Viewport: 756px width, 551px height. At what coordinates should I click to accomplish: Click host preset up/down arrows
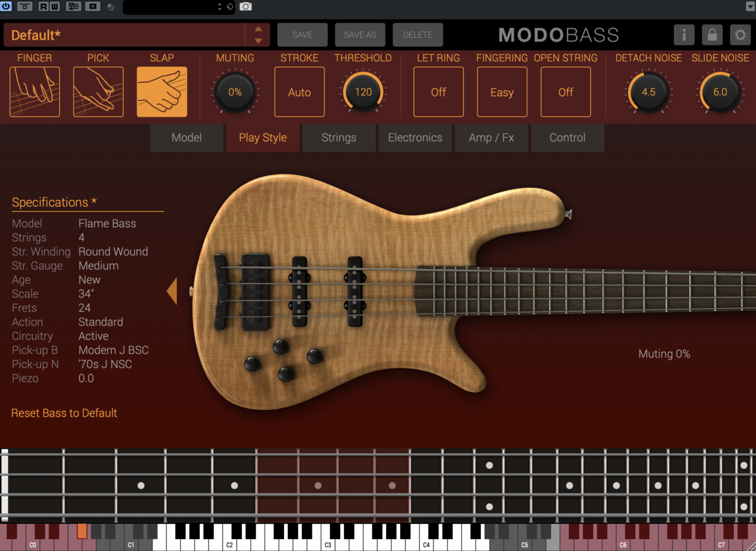219,6
